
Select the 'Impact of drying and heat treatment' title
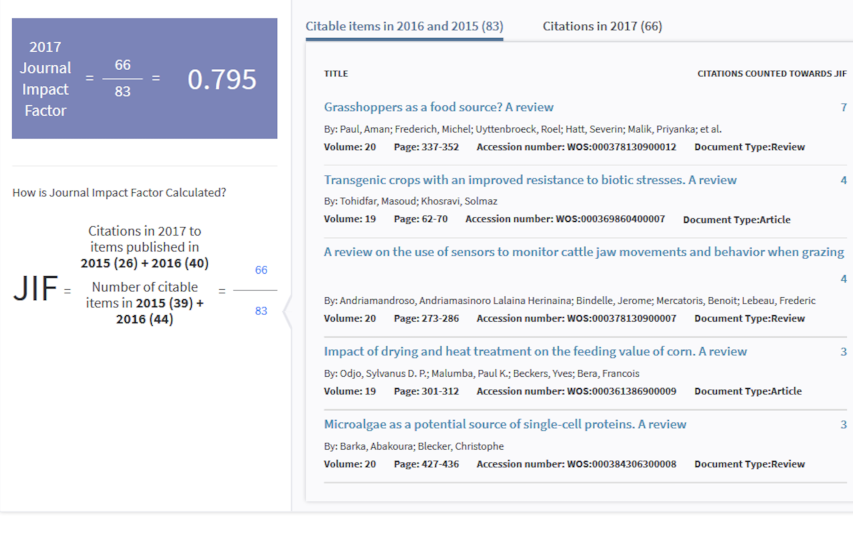coord(535,351)
